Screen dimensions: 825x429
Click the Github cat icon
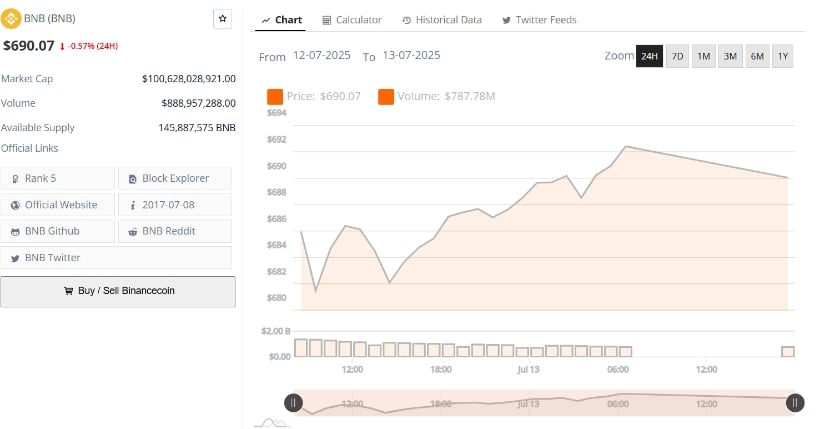15,232
